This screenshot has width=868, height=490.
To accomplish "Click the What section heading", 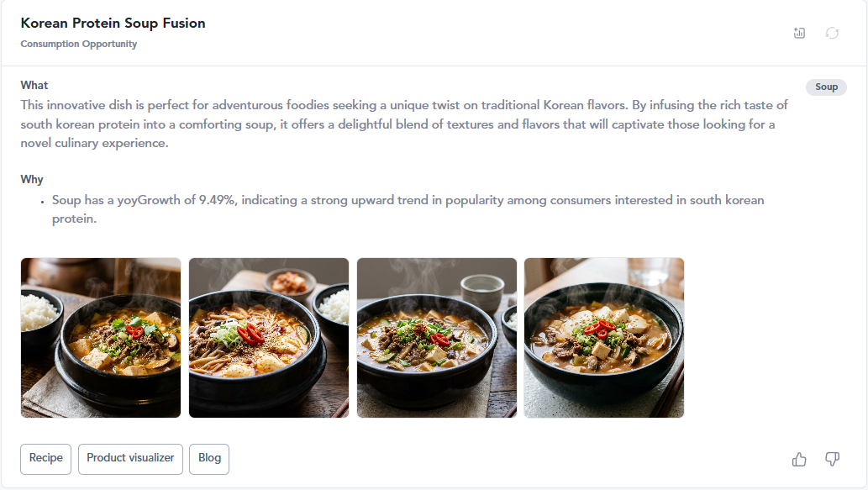I will (x=34, y=85).
